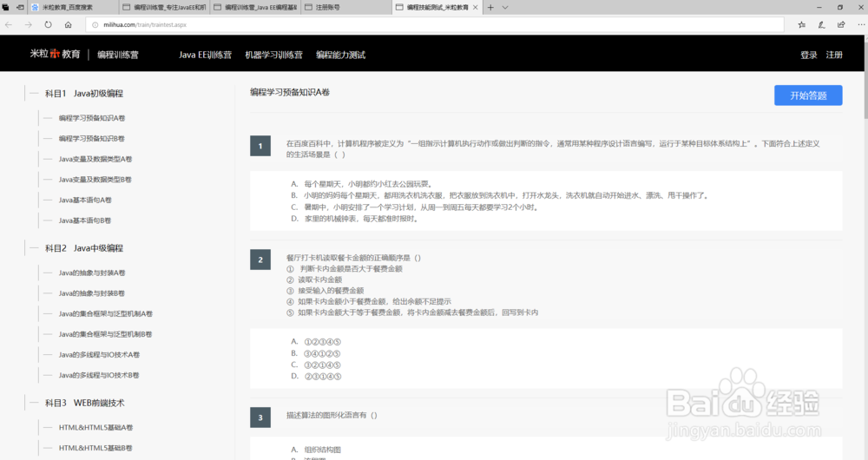This screenshot has width=868, height=460.
Task: Open the Java EE训练营 menu item
Action: (x=205, y=55)
